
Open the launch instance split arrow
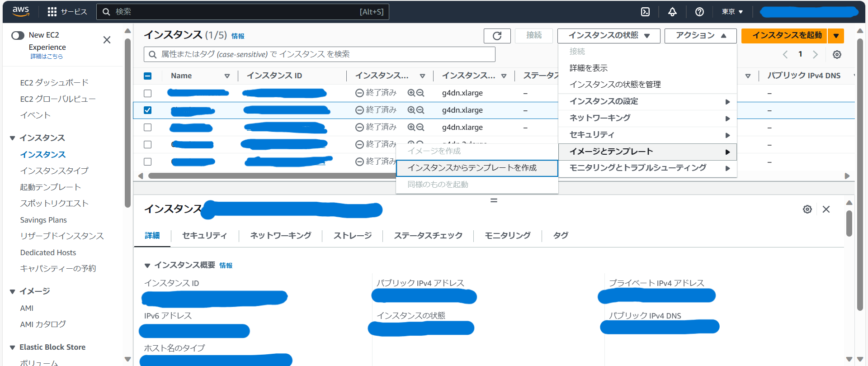click(x=836, y=36)
